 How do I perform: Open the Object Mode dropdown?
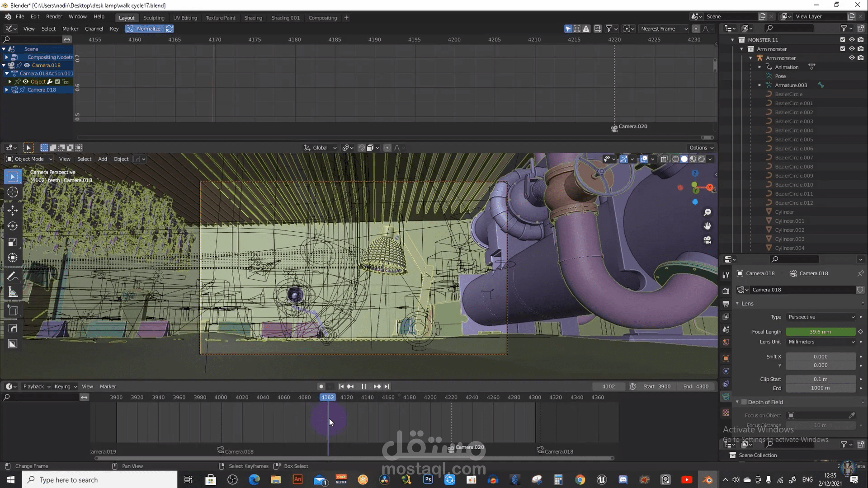[x=29, y=159]
